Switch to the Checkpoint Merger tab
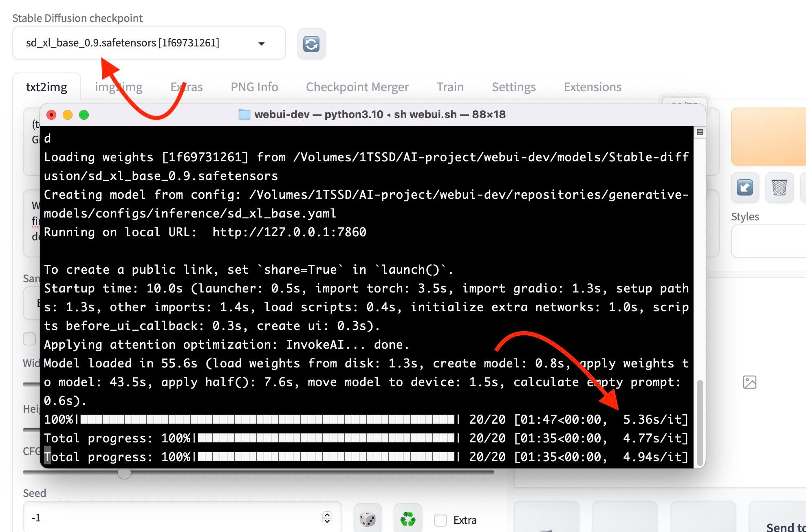Viewport: 806px width, 532px height. point(357,87)
